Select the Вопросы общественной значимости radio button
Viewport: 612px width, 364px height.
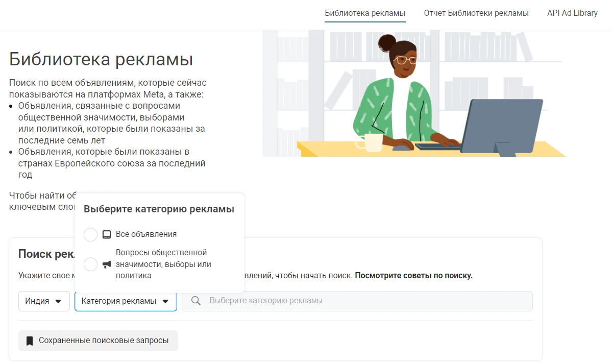click(x=90, y=264)
